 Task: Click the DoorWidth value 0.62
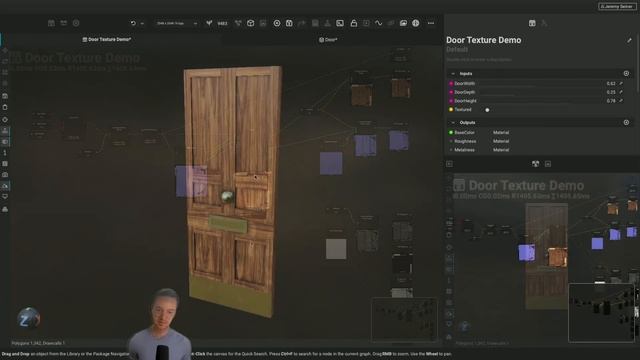coord(611,84)
